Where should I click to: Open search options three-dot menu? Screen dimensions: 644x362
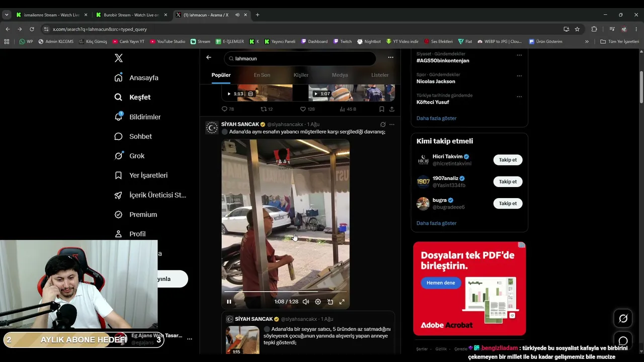pyautogui.click(x=390, y=58)
